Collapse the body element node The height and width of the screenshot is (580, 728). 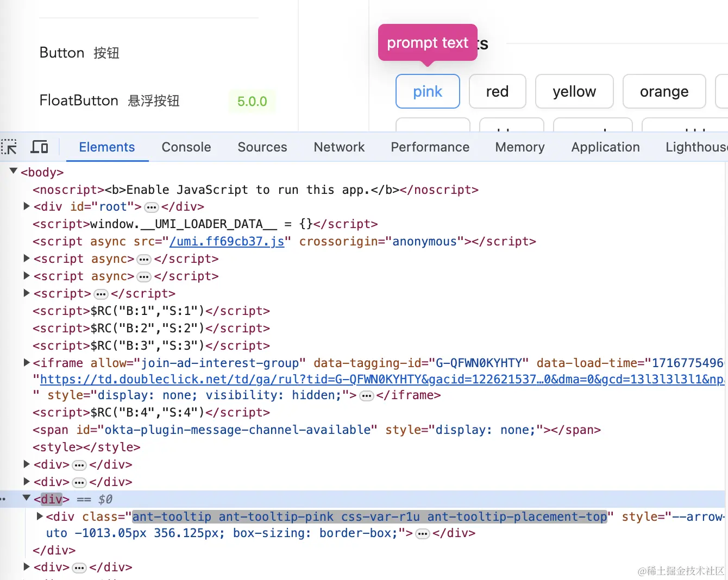(14, 172)
